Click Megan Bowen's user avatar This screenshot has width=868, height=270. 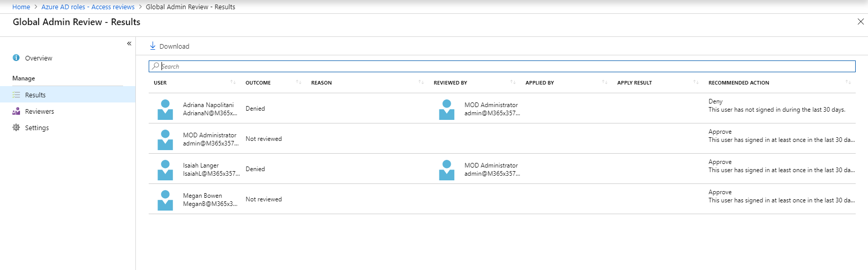click(x=165, y=200)
